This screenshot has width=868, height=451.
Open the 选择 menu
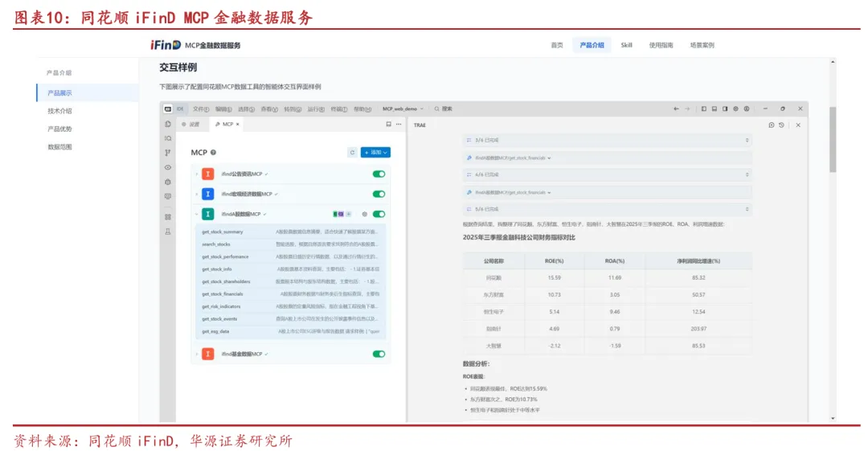click(247, 109)
